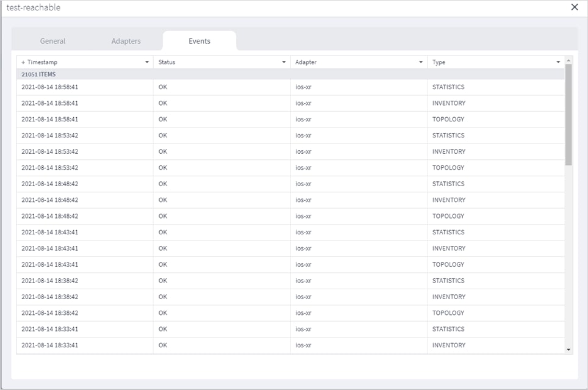
Task: Click the scrollbar up arrow
Action: (x=568, y=60)
